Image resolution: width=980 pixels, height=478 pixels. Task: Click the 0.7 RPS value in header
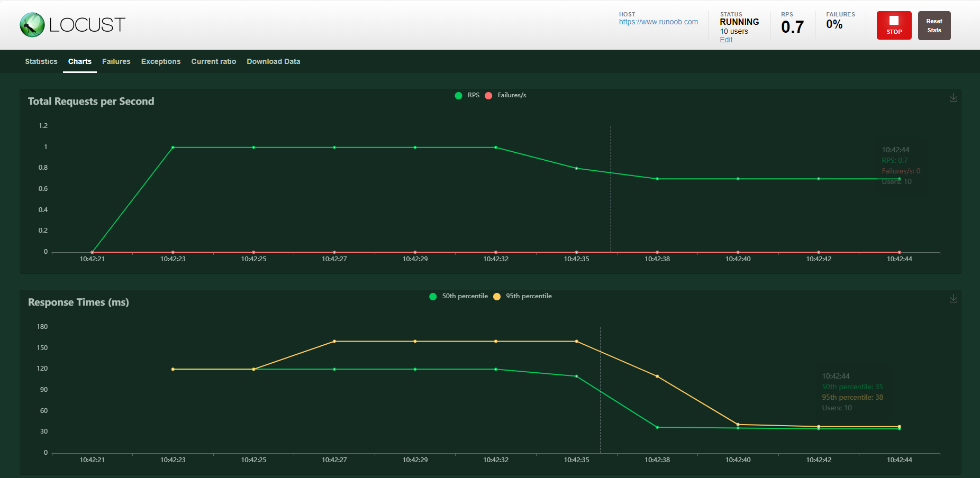click(x=792, y=27)
